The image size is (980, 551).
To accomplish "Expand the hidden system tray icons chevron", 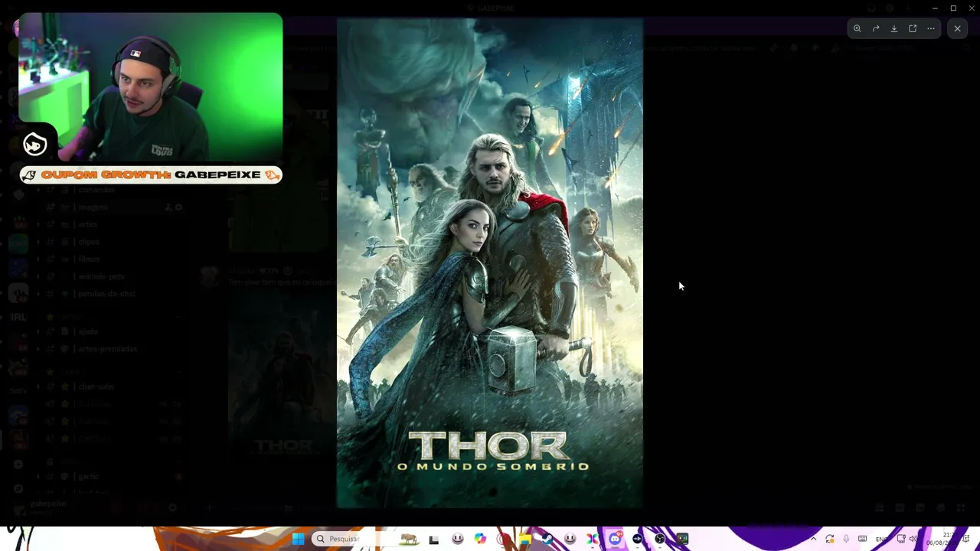I will [813, 539].
